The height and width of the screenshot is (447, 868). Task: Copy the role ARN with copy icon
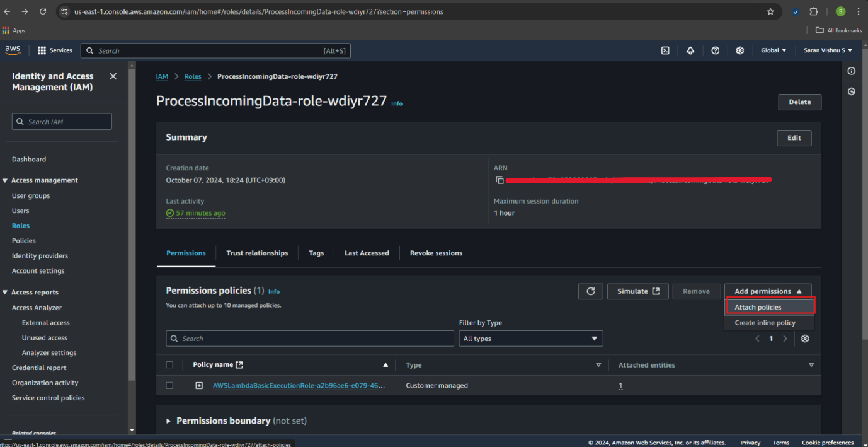500,180
